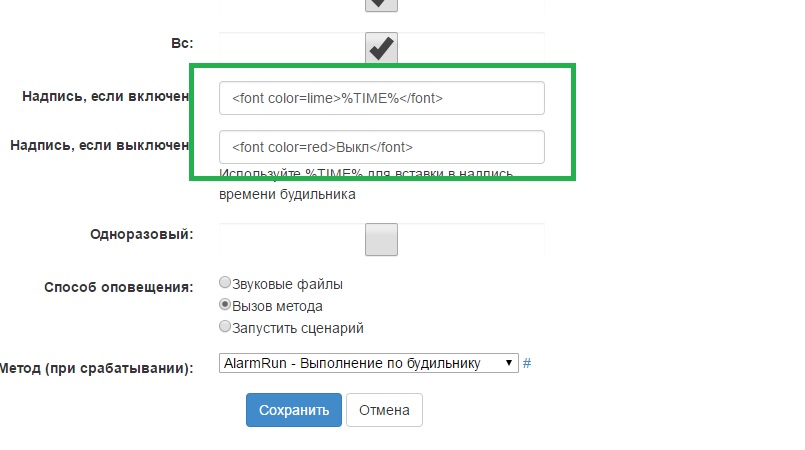Click the 'Надпись, если выключен' label
Image resolution: width=805 pixels, height=450 pixels.
pyautogui.click(x=100, y=145)
